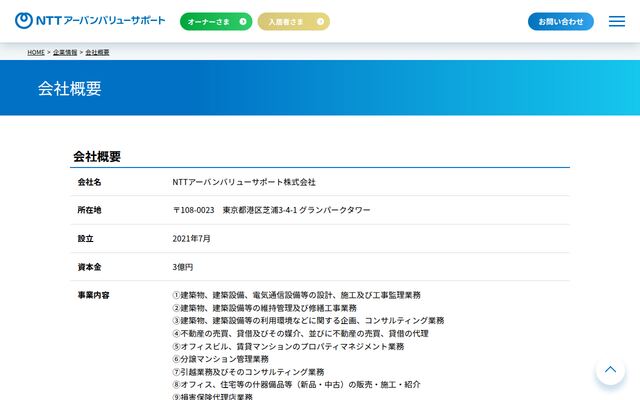Select business item ② 維持管理 line
Screen dimensions: 640x400
(x=264, y=308)
